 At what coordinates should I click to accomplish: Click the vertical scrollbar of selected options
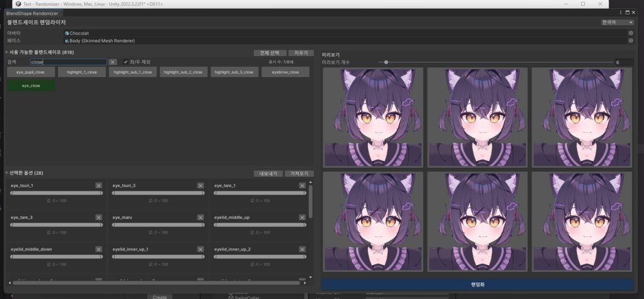(x=311, y=201)
